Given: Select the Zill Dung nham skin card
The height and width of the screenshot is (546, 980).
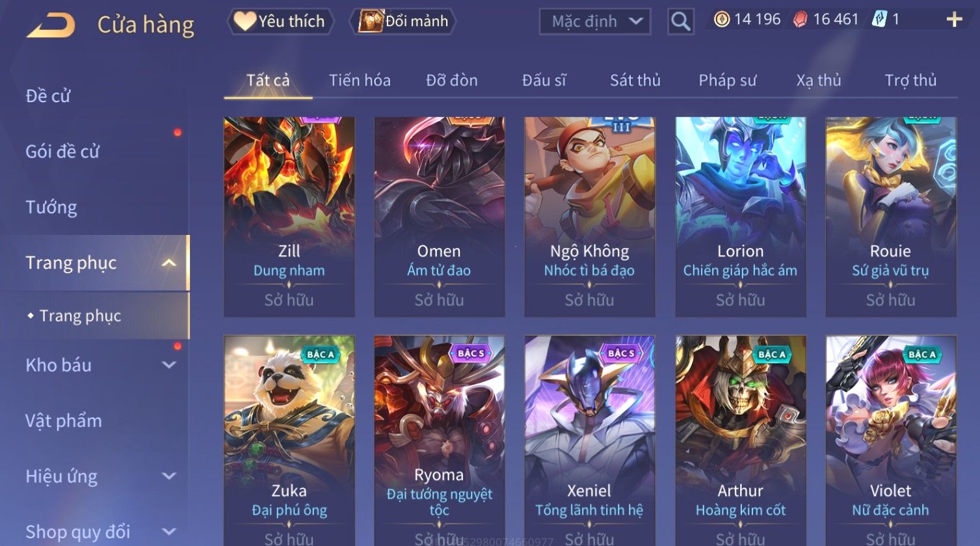Looking at the screenshot, I should coord(289,217).
